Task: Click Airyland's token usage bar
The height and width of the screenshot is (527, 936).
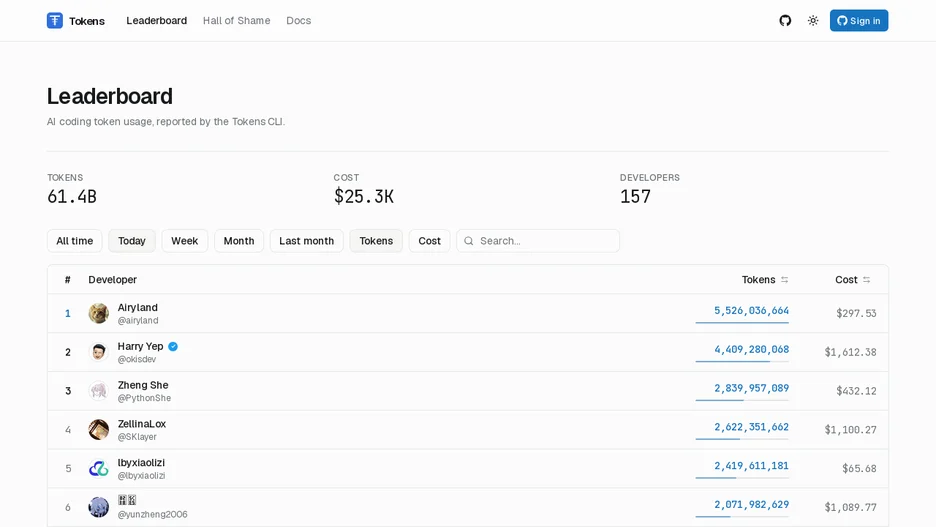Action: click(x=742, y=323)
